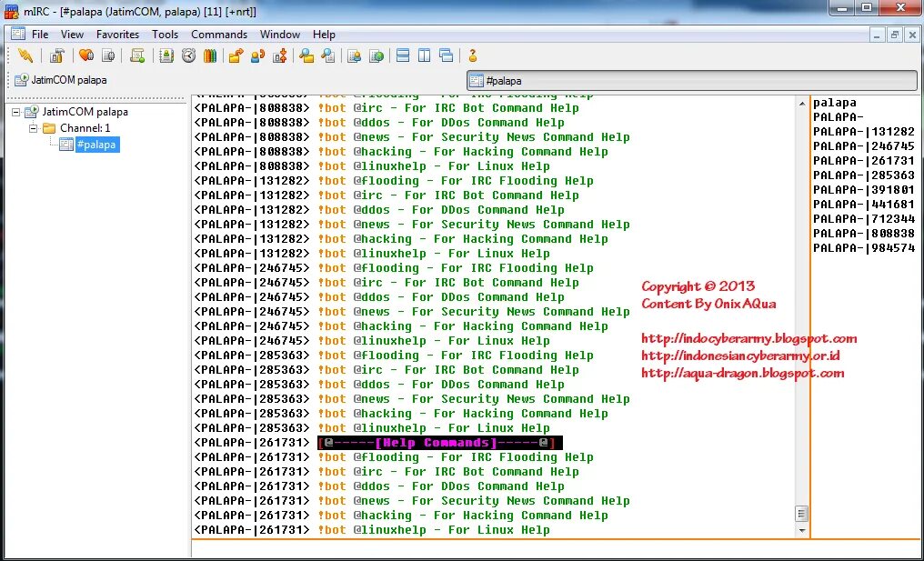Open Favorites heart icon in toolbar

86,55
